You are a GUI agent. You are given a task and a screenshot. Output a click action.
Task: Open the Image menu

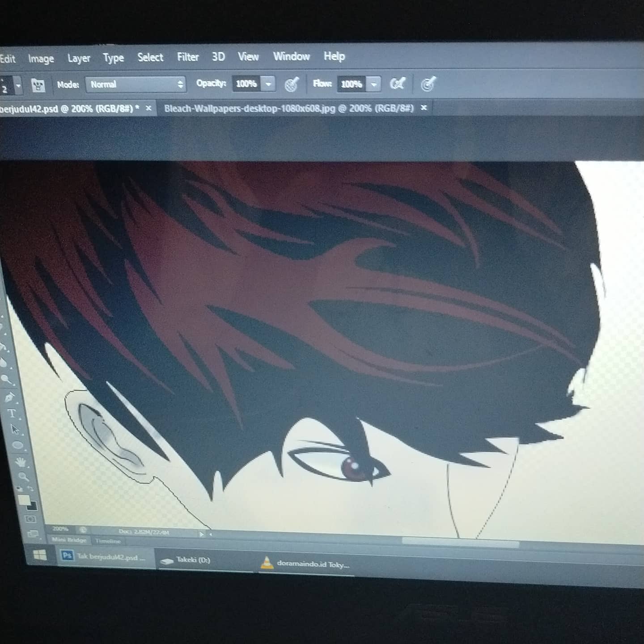point(41,59)
